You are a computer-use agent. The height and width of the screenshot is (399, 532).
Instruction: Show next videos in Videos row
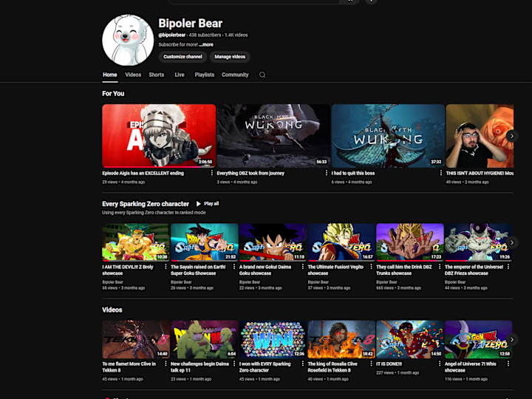click(x=512, y=340)
